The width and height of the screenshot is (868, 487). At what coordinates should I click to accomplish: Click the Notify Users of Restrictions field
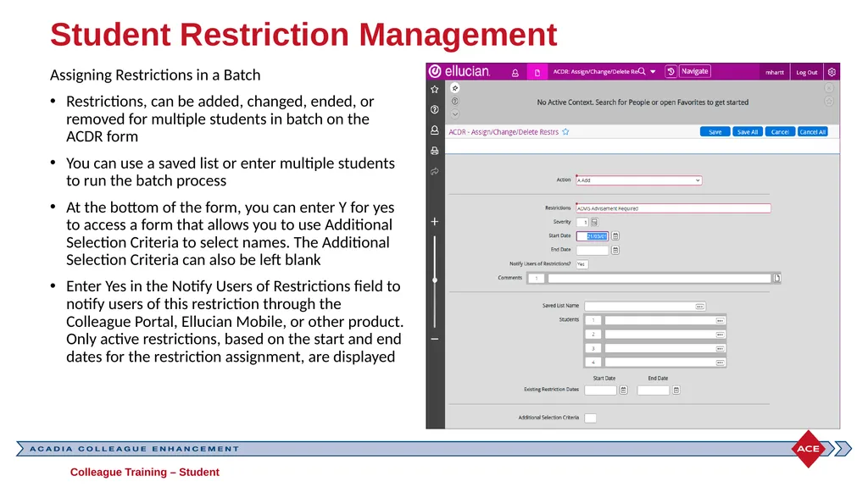[581, 264]
